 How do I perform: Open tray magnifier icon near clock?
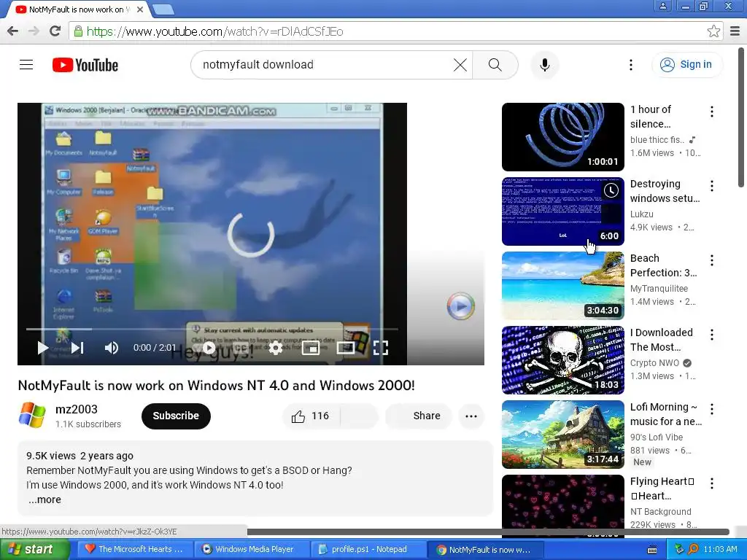(x=693, y=549)
